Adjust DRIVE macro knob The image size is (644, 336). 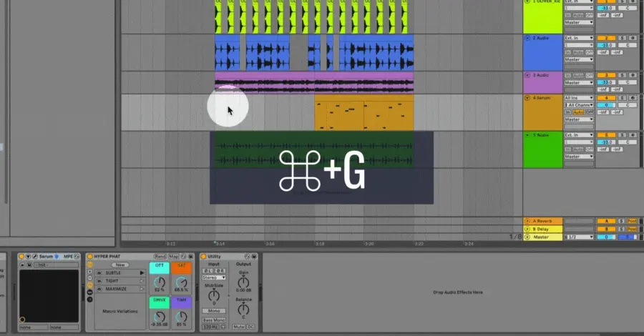160,316
